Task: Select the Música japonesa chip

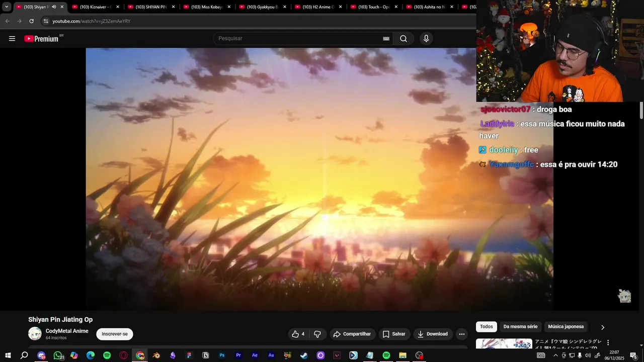Action: (566, 327)
